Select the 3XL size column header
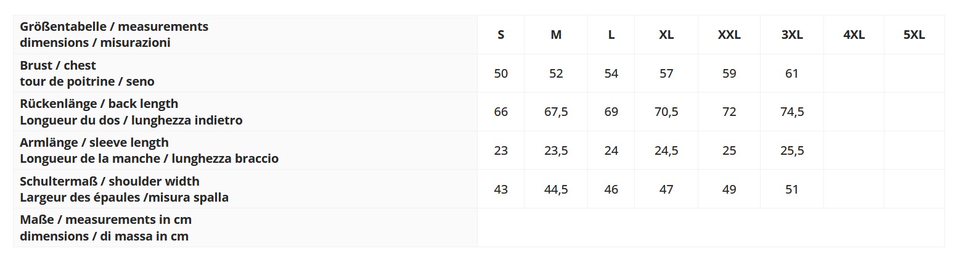Screen dimensions: 980x259 (791, 35)
